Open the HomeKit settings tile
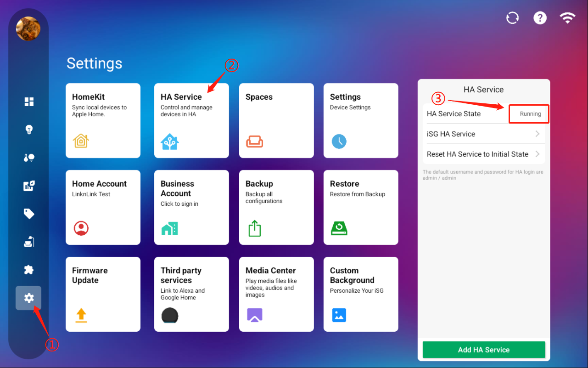The height and width of the screenshot is (368, 588). coord(103,120)
